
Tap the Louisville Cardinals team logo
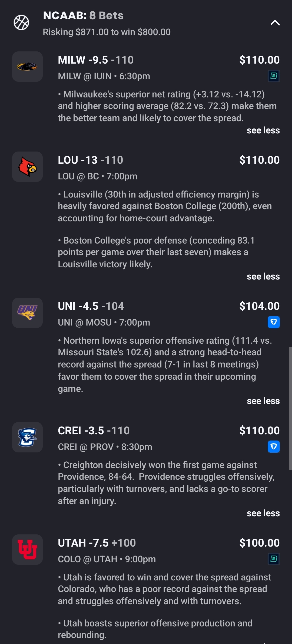click(27, 167)
